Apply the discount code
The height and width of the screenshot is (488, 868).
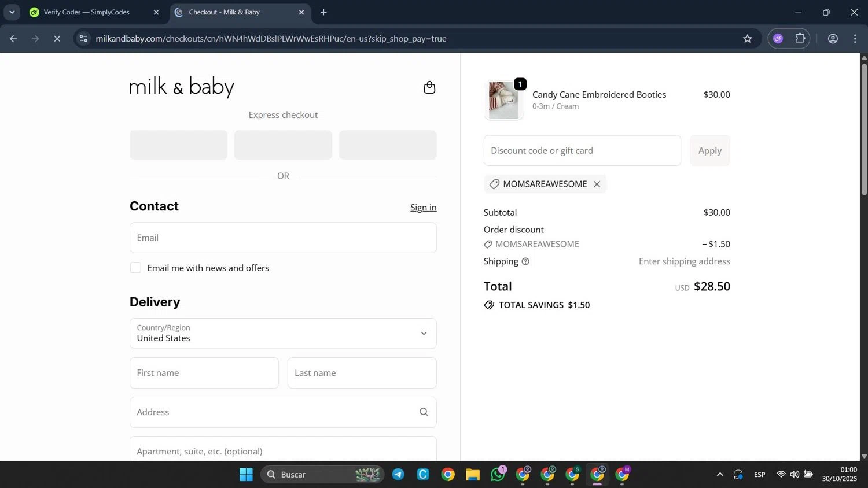(710, 150)
